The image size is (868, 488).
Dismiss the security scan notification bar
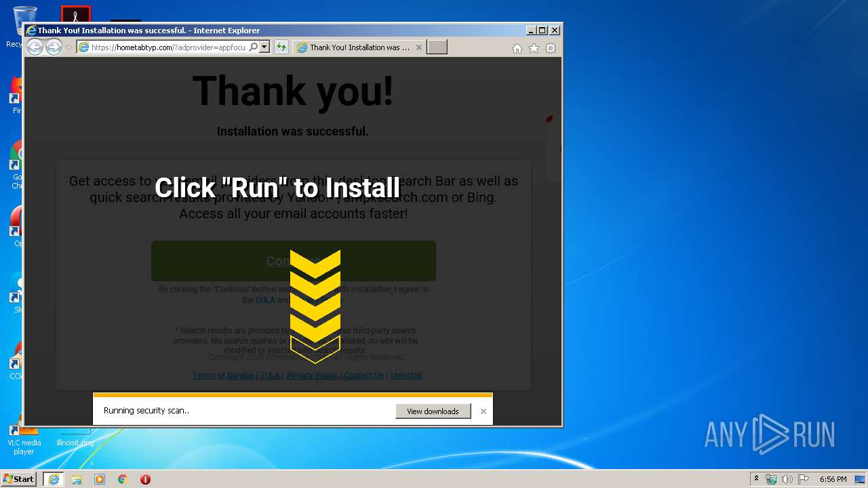click(484, 411)
